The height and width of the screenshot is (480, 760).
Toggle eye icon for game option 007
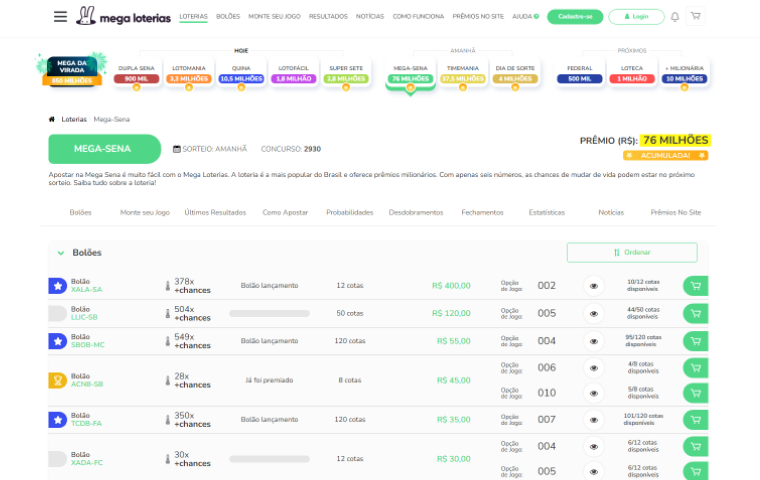click(593, 419)
